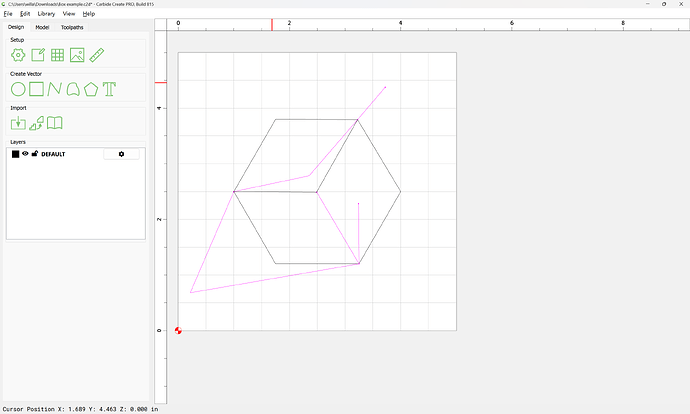Switch to the Model tab
The width and height of the screenshot is (690, 414).
42,27
